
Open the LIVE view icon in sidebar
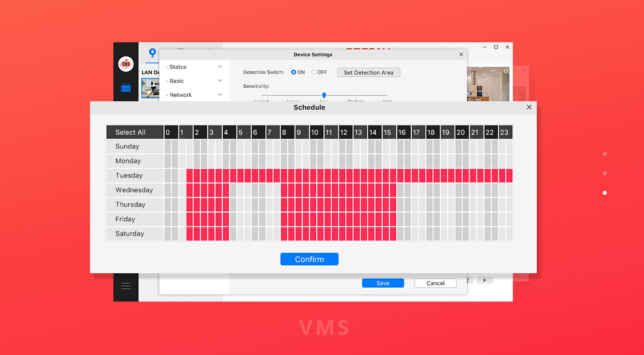pos(126,88)
